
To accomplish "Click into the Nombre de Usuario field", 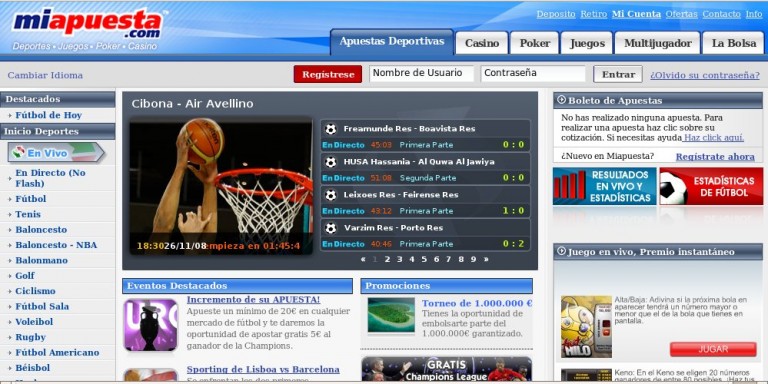I will 422,73.
